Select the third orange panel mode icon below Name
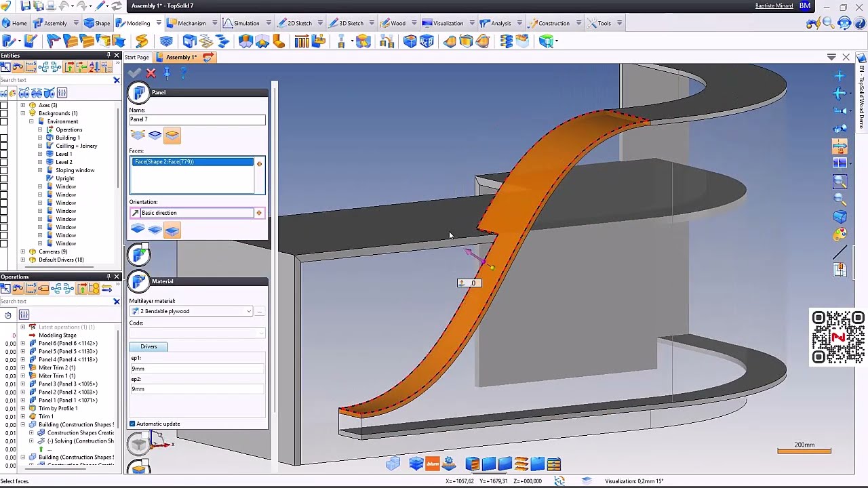Screen dimensions: 868x488 (172, 136)
